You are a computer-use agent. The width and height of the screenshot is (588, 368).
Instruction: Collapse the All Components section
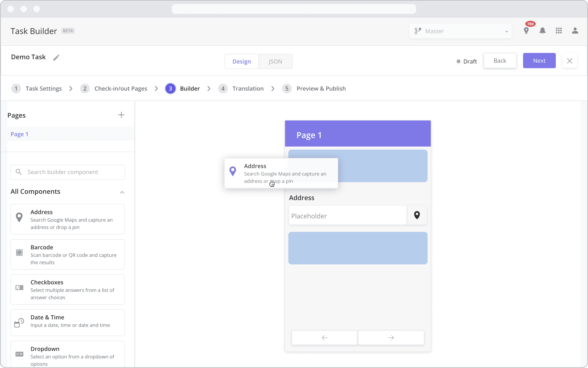tap(122, 192)
